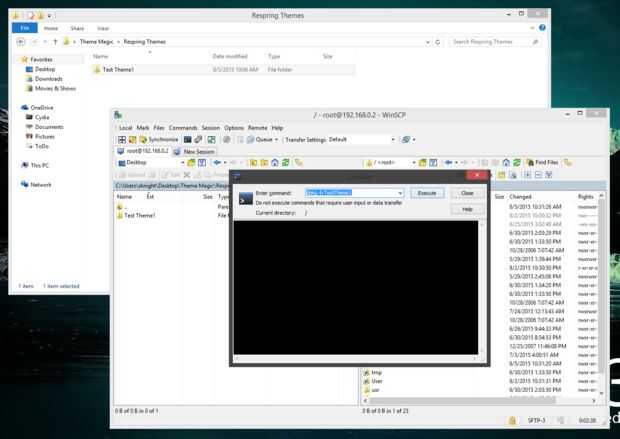Screen dimensions: 620x439
Task: Click the Search Respring Themes field
Action: pos(494,42)
